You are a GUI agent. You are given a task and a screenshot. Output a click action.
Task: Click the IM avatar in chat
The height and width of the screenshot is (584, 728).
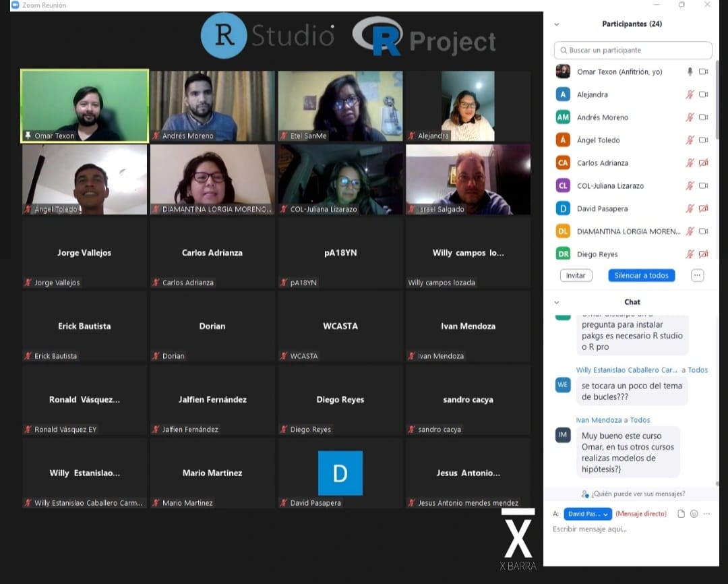pyautogui.click(x=563, y=435)
